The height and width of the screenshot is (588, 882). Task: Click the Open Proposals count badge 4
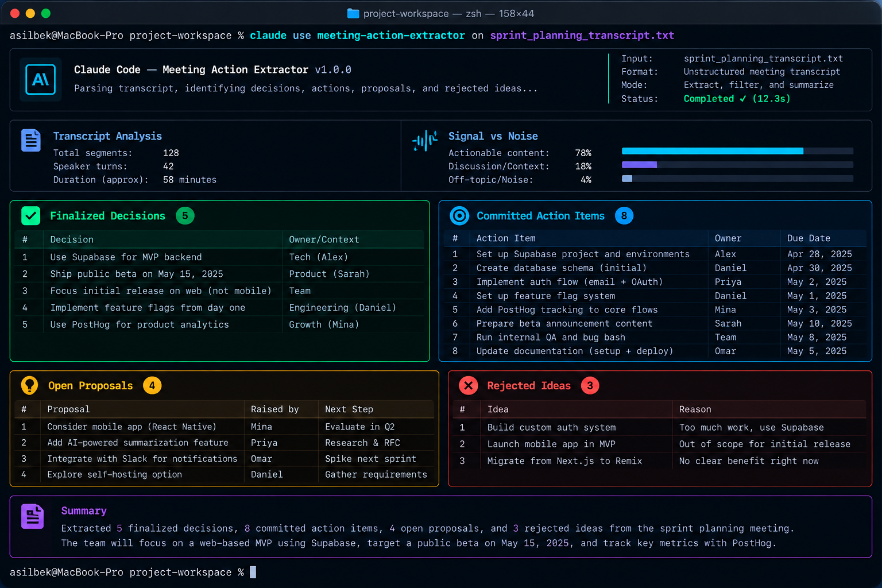(152, 385)
